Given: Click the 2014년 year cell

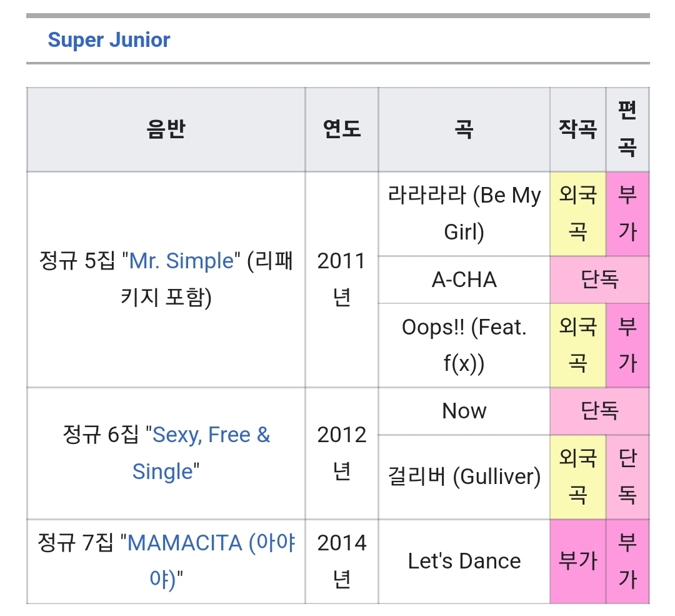Looking at the screenshot, I should [x=341, y=561].
